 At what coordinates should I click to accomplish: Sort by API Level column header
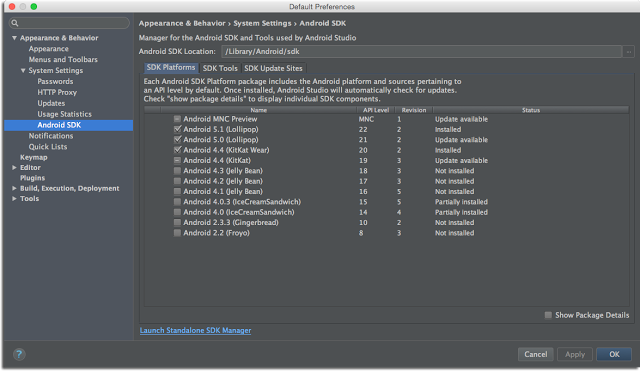(376, 110)
